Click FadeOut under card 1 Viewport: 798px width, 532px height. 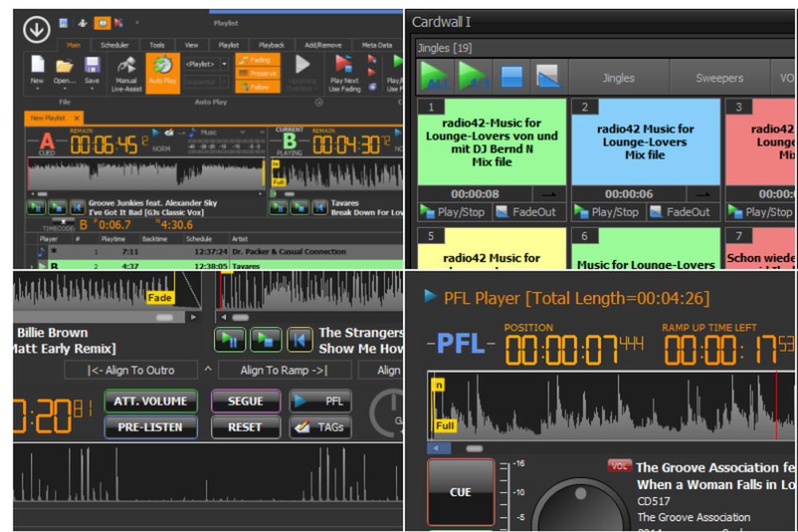(x=528, y=211)
